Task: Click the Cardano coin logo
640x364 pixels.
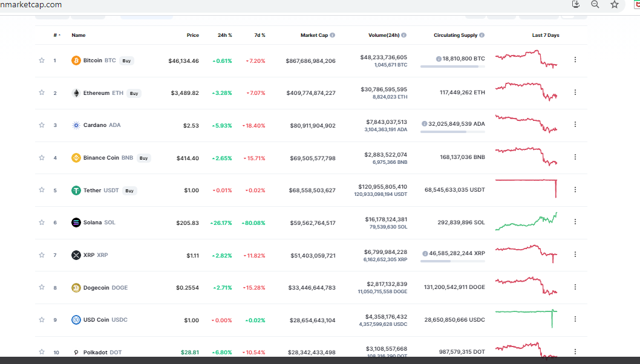Action: coord(76,125)
